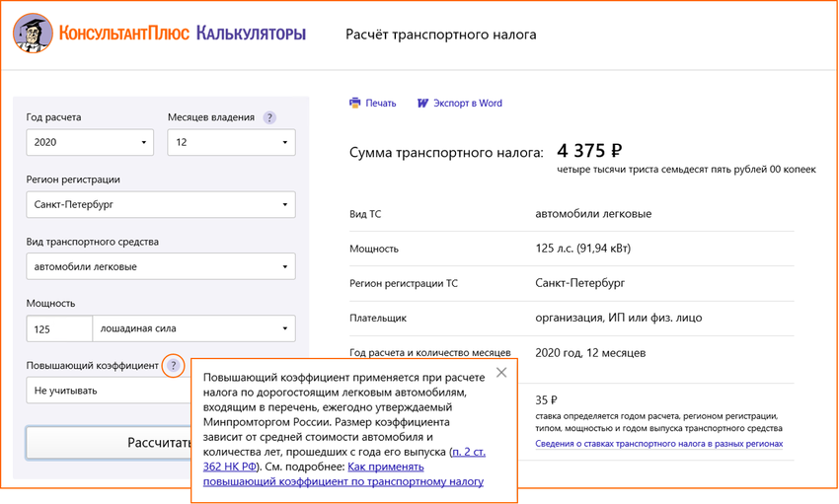839x504 pixels.
Task: Click the result value автомобили легковые
Action: [x=593, y=214]
